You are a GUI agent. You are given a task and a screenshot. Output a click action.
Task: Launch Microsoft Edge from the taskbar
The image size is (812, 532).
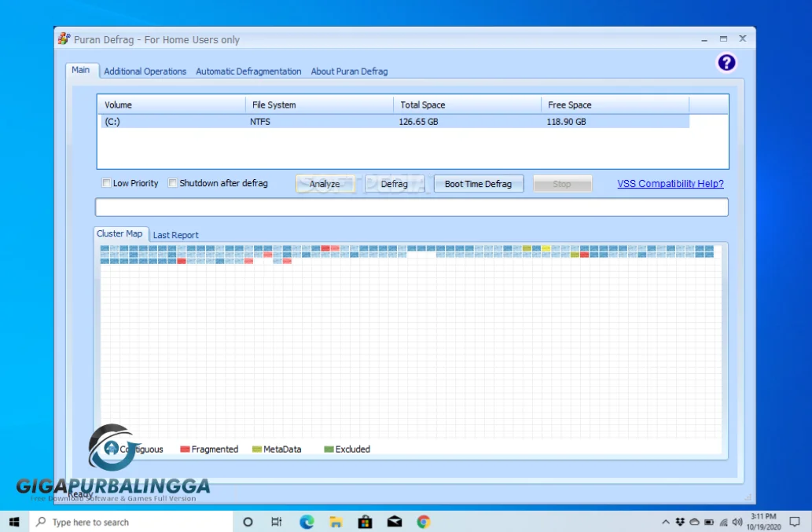[x=307, y=521]
